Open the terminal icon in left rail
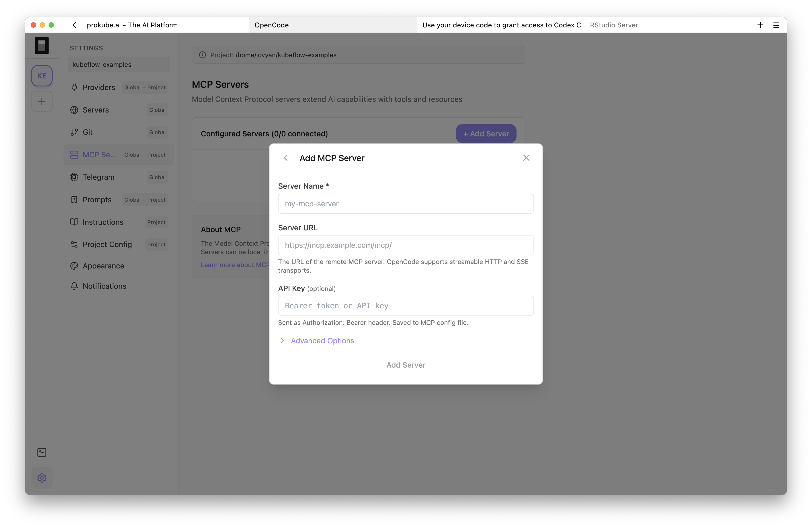The image size is (812, 528). [42, 452]
